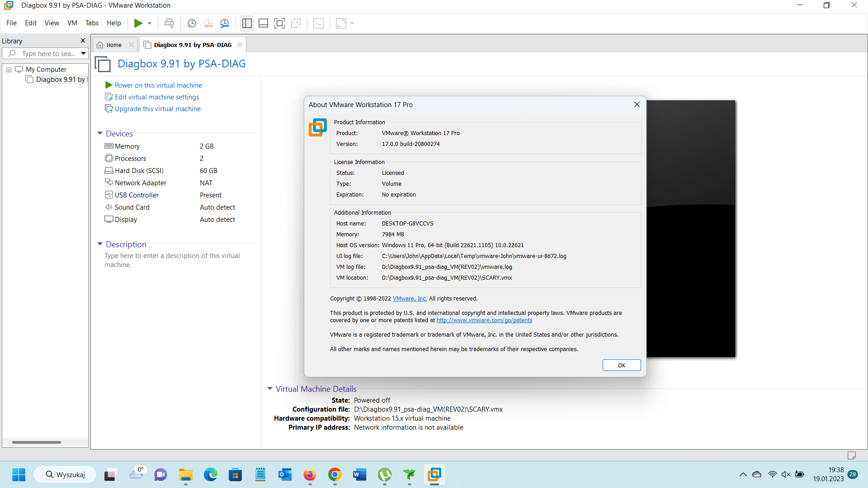Image resolution: width=868 pixels, height=488 pixels.
Task: Open the snapshot manager icon
Action: pyautogui.click(x=225, y=23)
